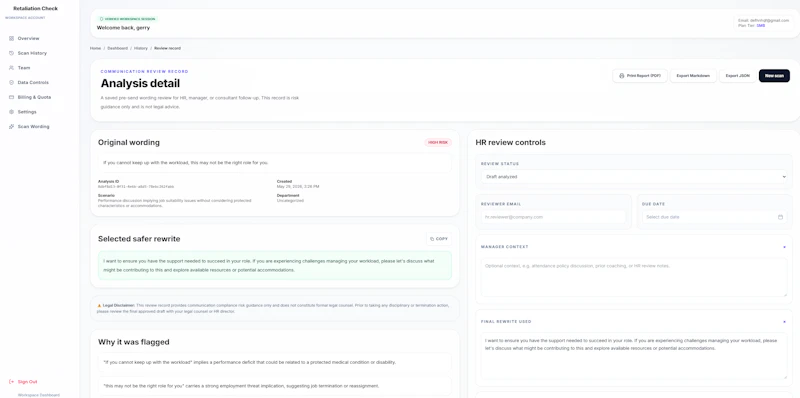Click the green safer rewrite text box
Image resolution: width=800 pixels, height=398 pixels.
[274, 265]
